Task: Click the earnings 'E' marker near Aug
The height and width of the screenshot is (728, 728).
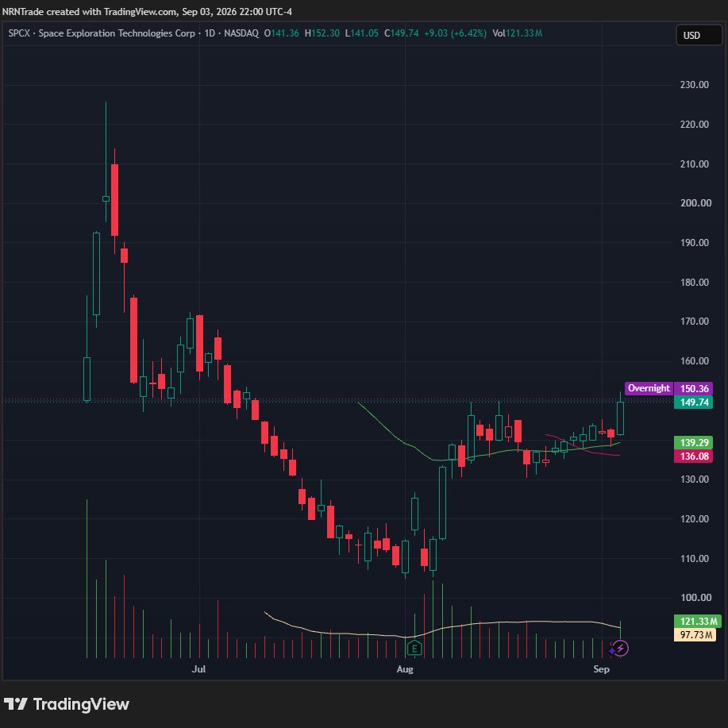Action: [x=414, y=648]
